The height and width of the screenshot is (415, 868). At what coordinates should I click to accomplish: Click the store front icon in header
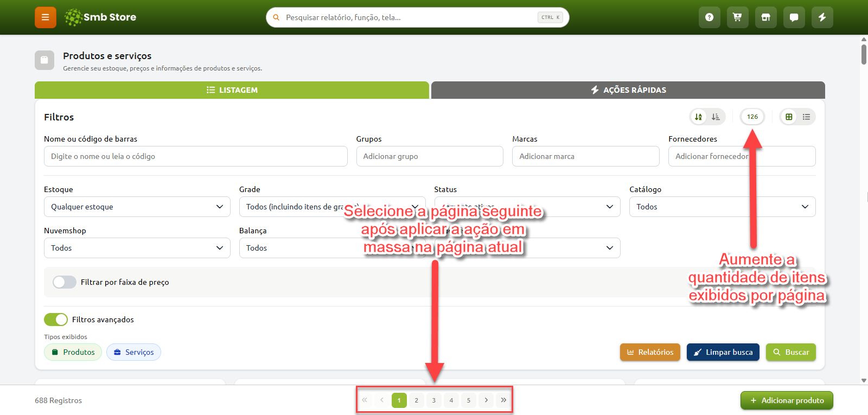pyautogui.click(x=766, y=17)
